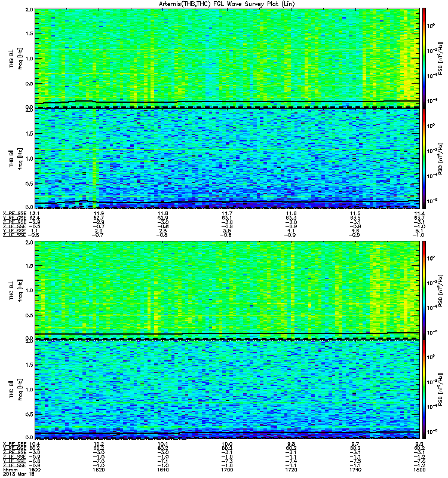Click the '1.5' frequency tick of the top THB panel

pyautogui.click(x=29, y=33)
